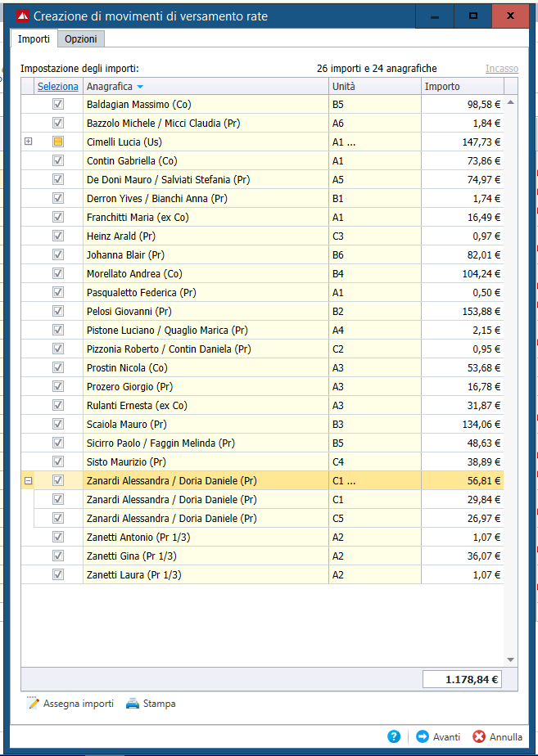The height and width of the screenshot is (756, 538).
Task: Collapse the Zanardi Alessandra group row
Action: pyautogui.click(x=29, y=481)
